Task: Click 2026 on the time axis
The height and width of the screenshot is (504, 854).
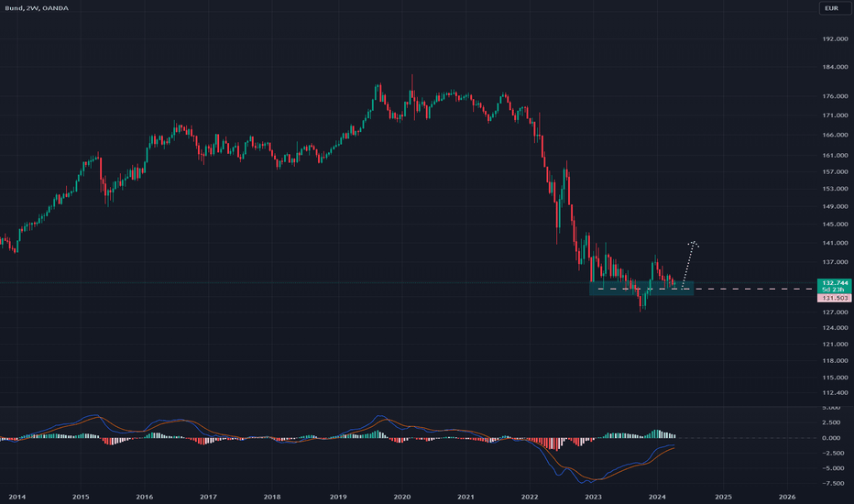Action: pos(787,497)
